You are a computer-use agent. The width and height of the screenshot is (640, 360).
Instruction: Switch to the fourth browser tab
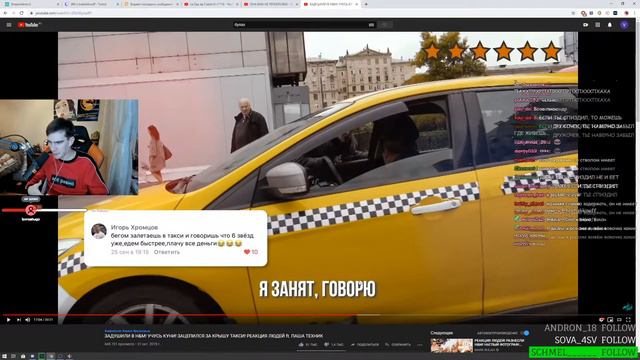[211, 4]
